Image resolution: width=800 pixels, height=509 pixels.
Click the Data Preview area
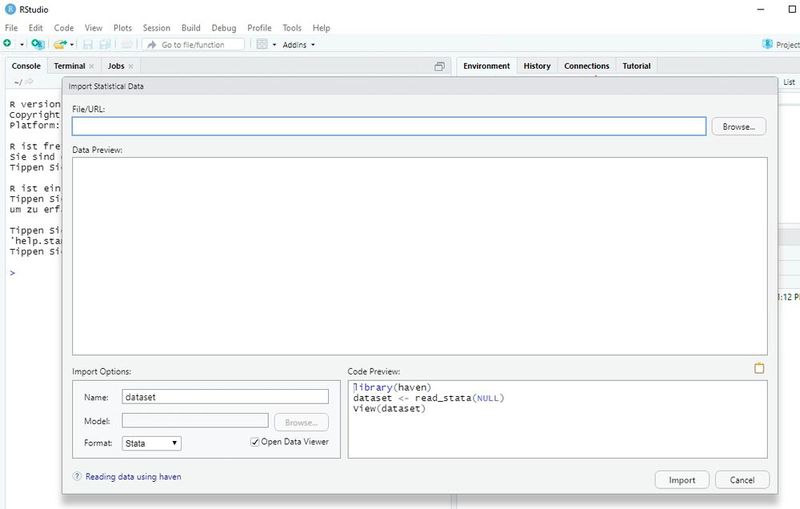coord(419,256)
